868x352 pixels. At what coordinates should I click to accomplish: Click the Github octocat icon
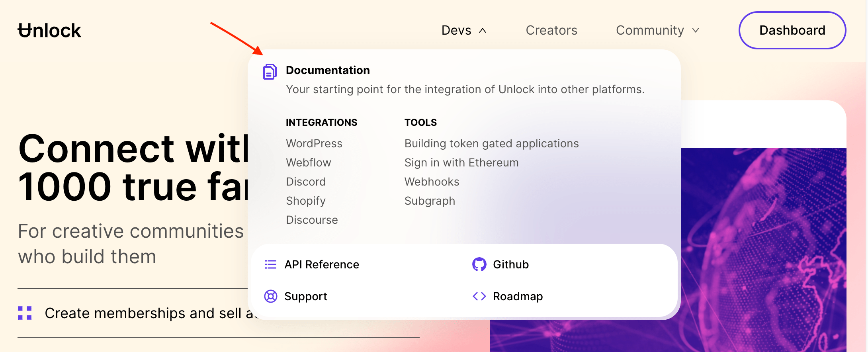click(479, 264)
